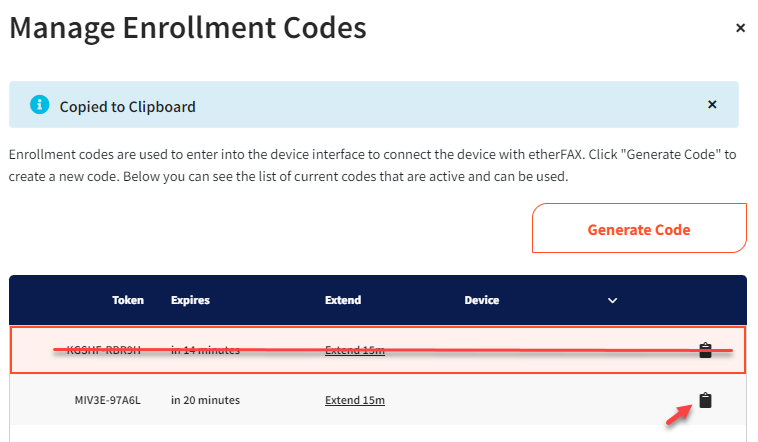Expand the chevron in the table header
Image resolution: width=758 pixels, height=442 pixels.
(x=613, y=300)
